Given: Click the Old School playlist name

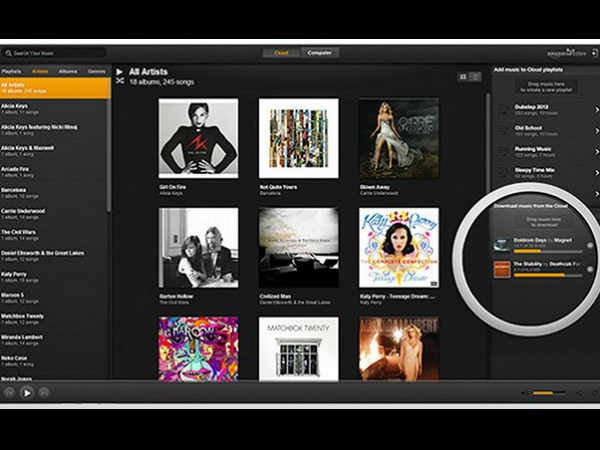Looking at the screenshot, I should (528, 128).
